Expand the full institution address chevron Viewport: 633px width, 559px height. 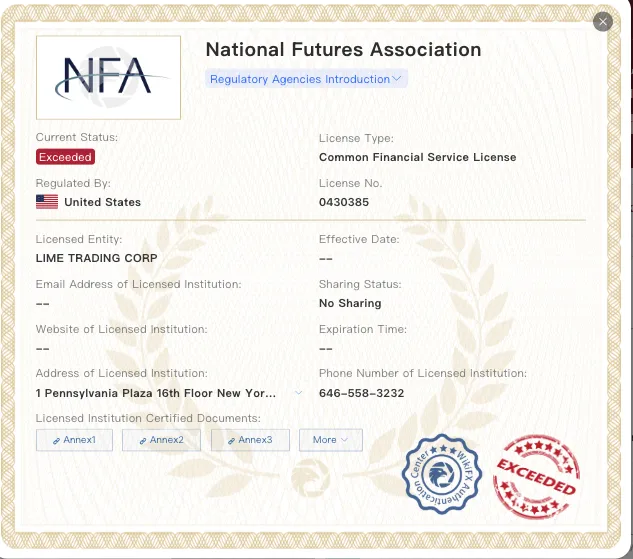pos(298,393)
